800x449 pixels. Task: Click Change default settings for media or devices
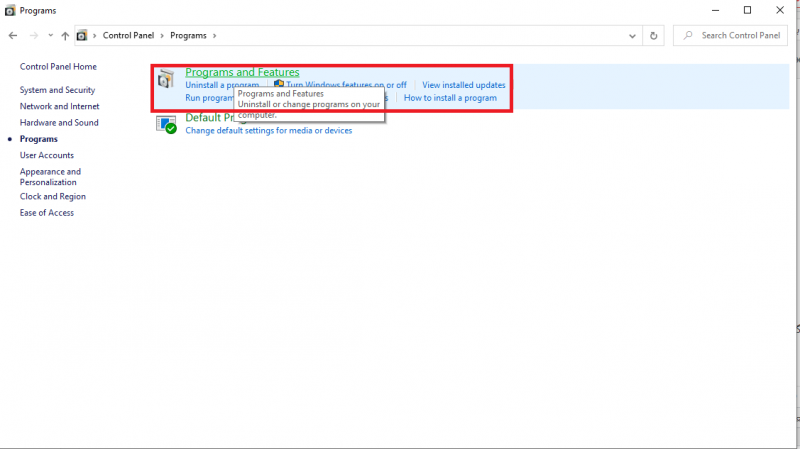268,130
